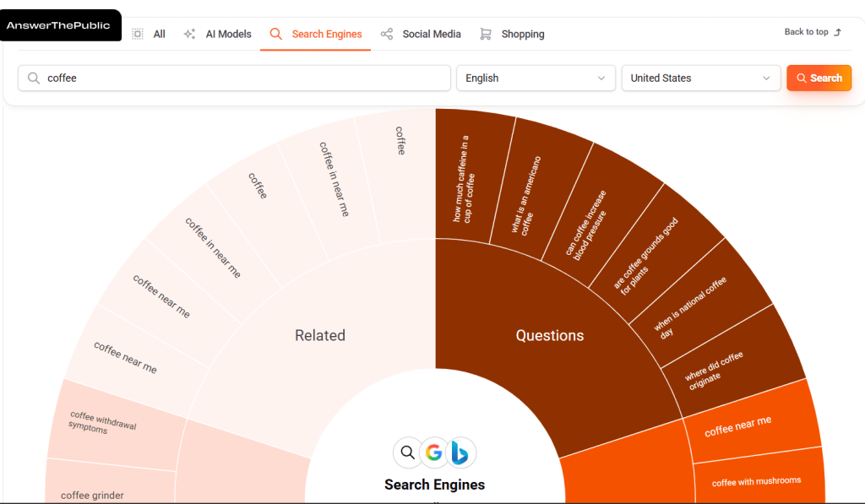The width and height of the screenshot is (865, 504).
Task: Click the magnifier search engine icon in center
Action: tap(407, 453)
